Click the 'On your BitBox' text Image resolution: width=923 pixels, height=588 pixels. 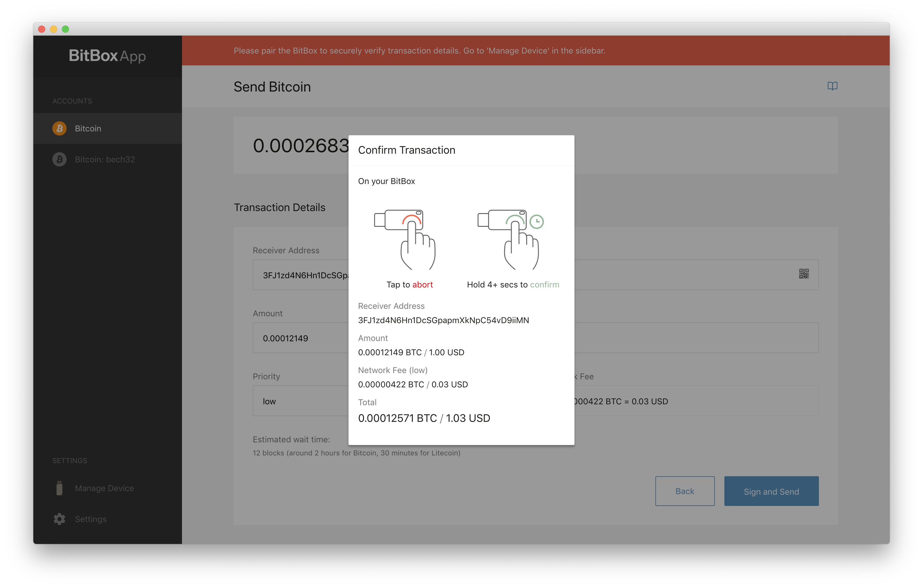[x=386, y=181]
